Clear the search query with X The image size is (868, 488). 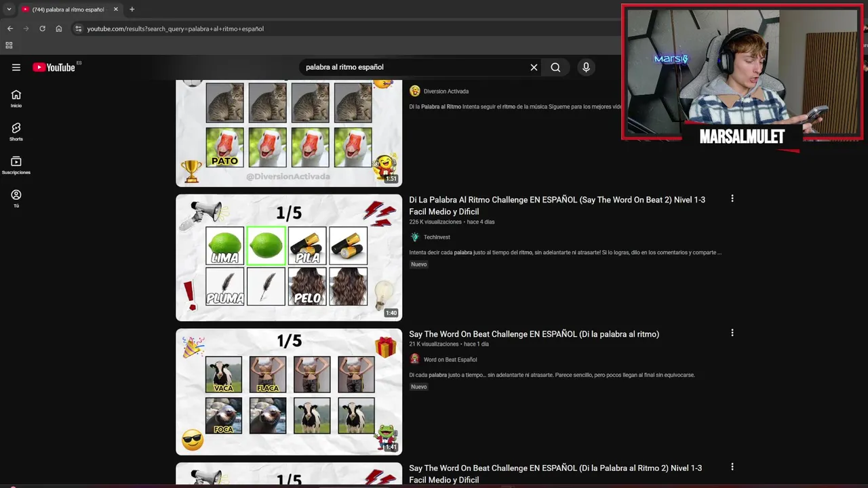pos(534,67)
